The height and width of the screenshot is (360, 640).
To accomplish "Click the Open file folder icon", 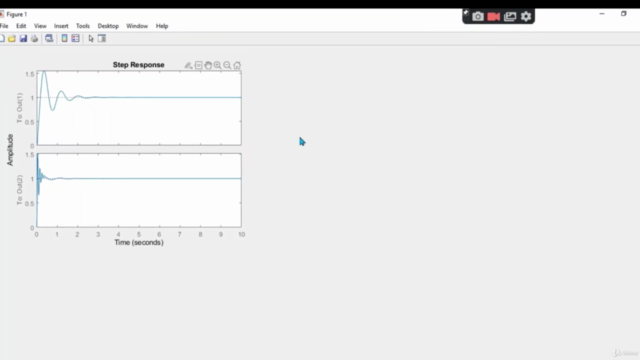I will coord(12,38).
